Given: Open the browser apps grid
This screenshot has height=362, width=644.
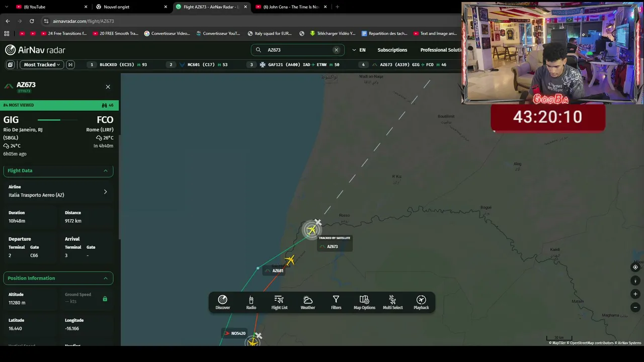Looking at the screenshot, I should (7, 34).
